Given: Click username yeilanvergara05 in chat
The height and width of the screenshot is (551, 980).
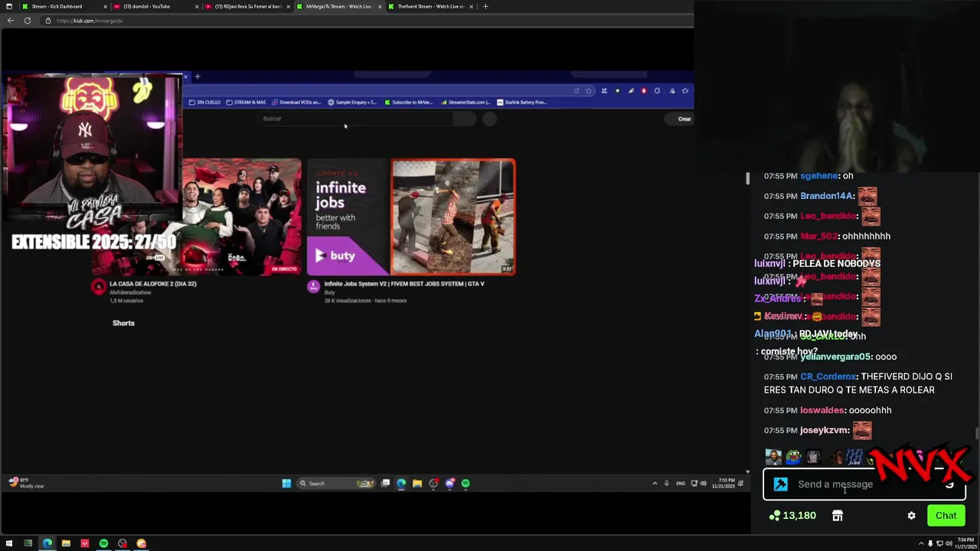Looking at the screenshot, I should [835, 357].
